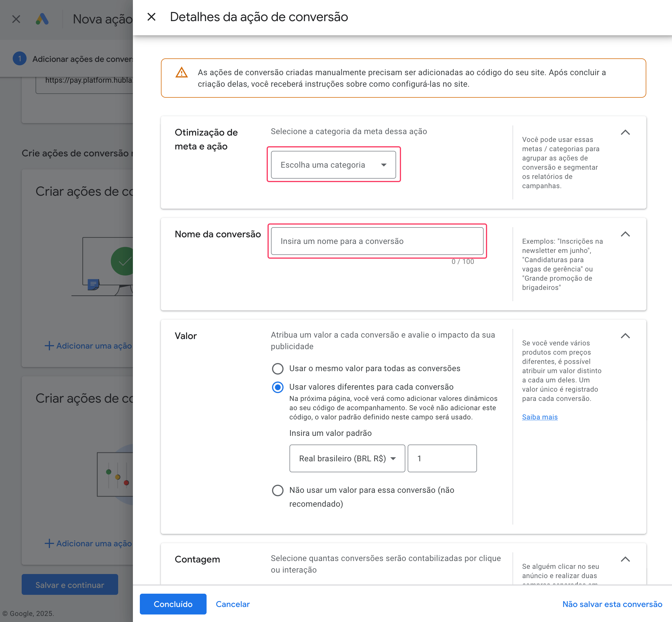This screenshot has width=672, height=622.
Task: Click the orange warning triangle icon
Action: coord(181,72)
